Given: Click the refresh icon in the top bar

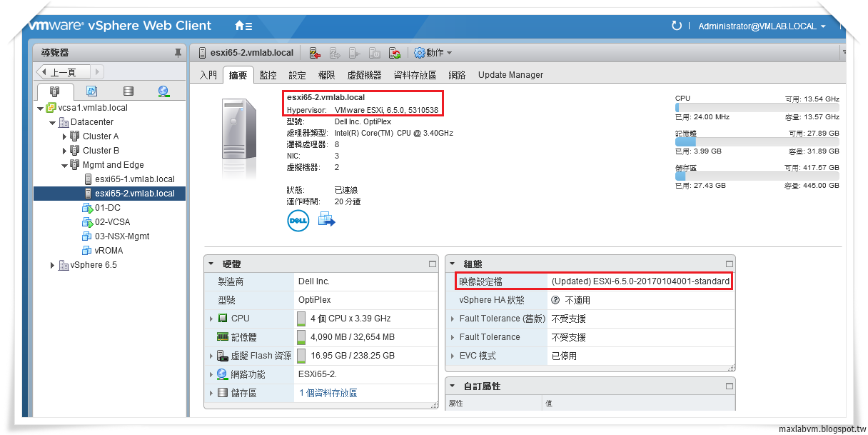Looking at the screenshot, I should coord(676,26).
